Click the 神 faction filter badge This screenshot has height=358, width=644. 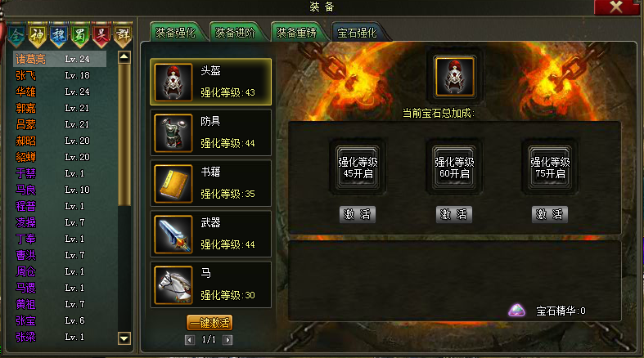pyautogui.click(x=38, y=36)
